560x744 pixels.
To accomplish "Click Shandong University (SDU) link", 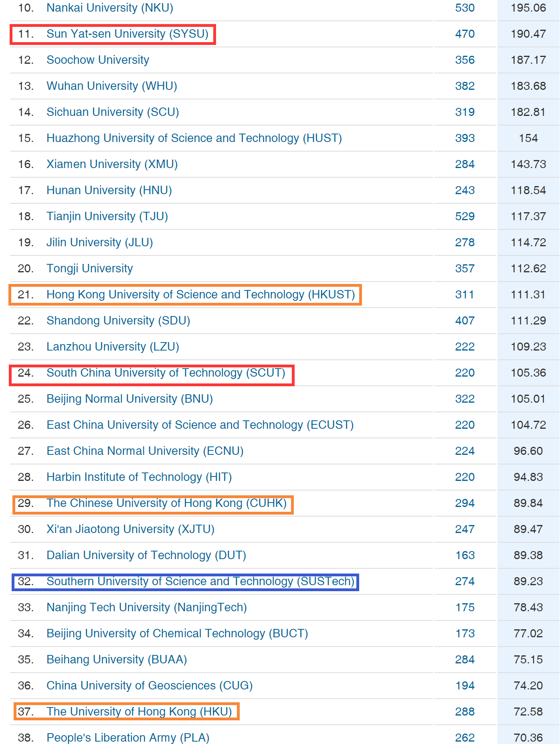I will [118, 321].
